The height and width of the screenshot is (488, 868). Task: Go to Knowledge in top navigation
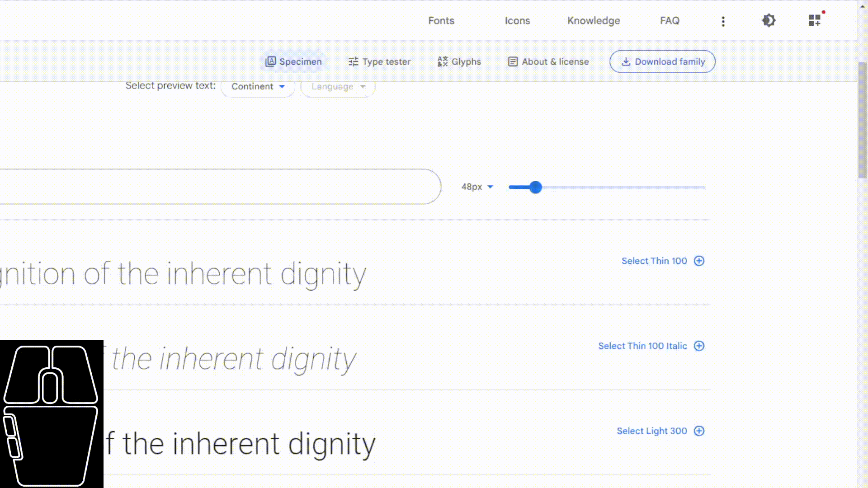594,20
